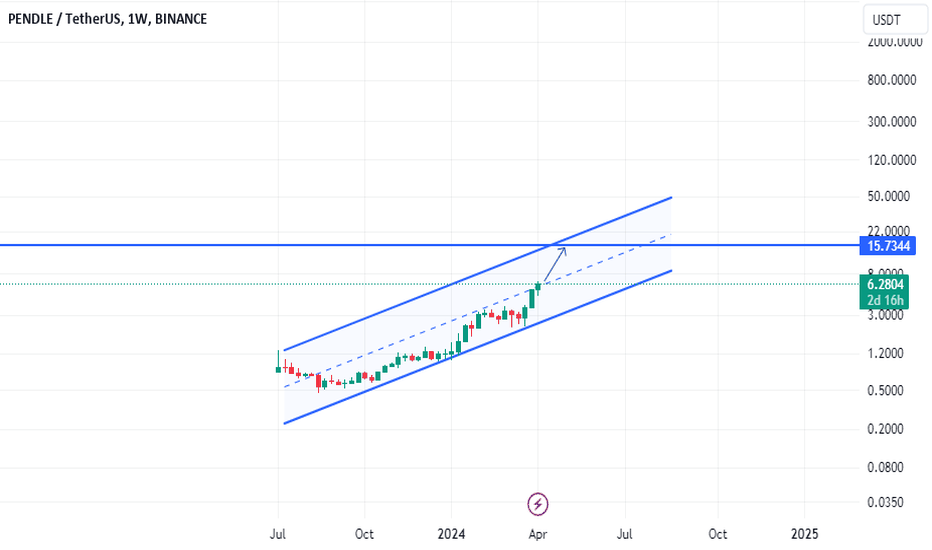
Task: Click the 2d 16h countdown label
Action: 884,300
